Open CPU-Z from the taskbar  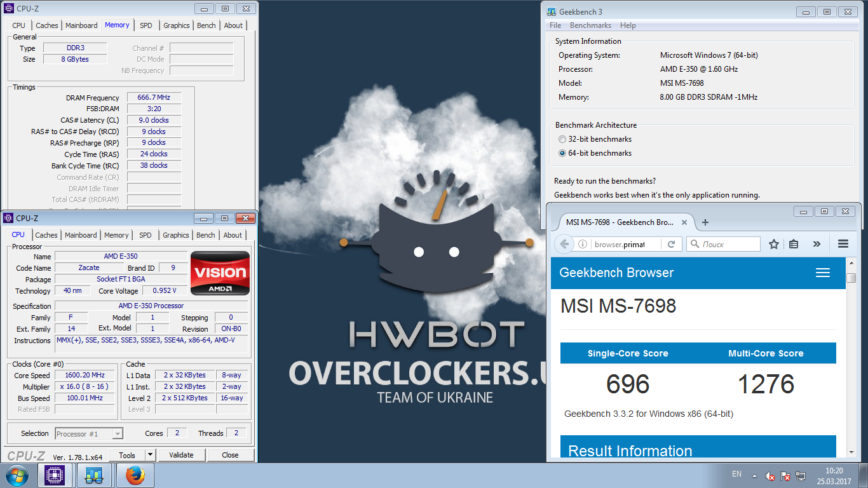point(55,475)
